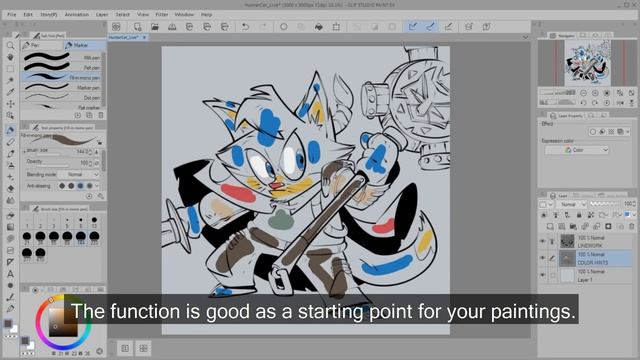This screenshot has height=360, width=640.
Task: Click the Navigator canvas thumbnail
Action: tap(588, 63)
